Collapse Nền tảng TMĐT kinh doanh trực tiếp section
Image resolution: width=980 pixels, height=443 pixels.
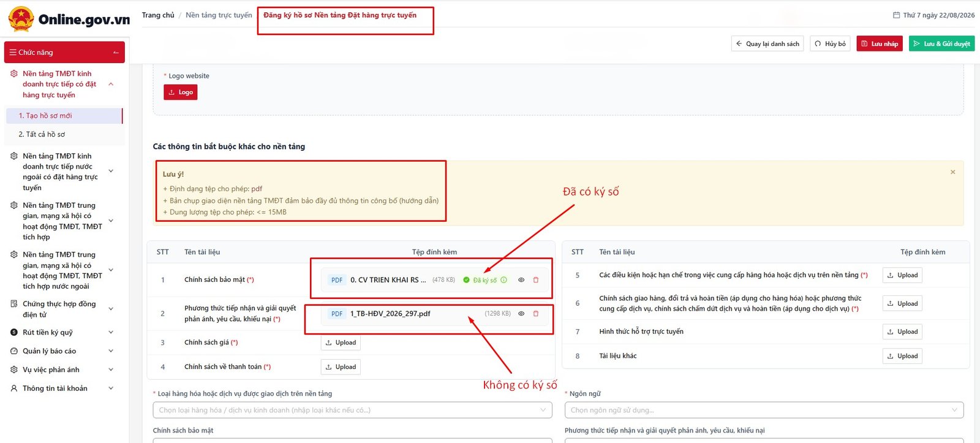111,84
